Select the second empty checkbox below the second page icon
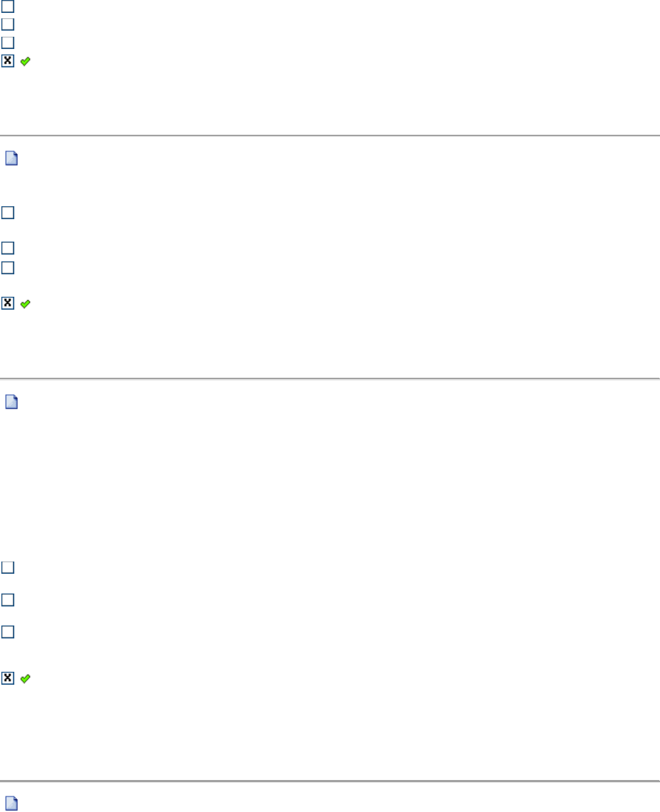The width and height of the screenshot is (660, 812). (x=7, y=600)
